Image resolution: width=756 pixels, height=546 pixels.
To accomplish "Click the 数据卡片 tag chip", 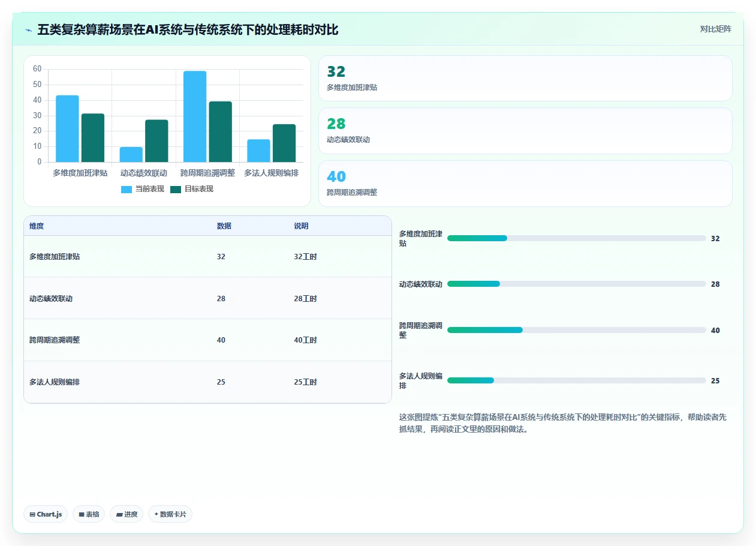I will 170,514.
